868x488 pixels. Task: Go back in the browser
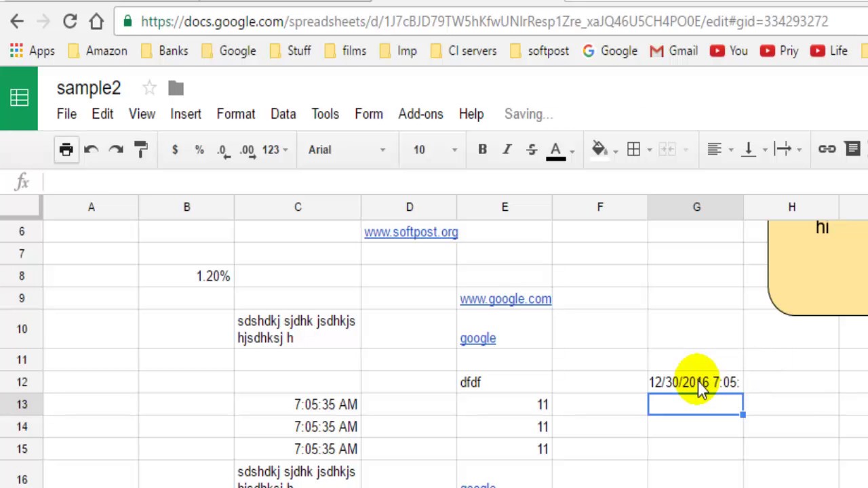(17, 22)
